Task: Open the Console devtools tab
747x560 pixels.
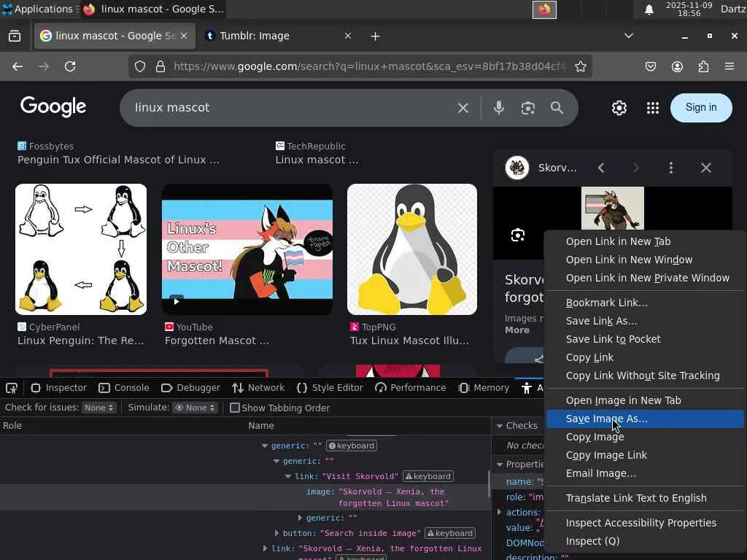Action: click(124, 388)
